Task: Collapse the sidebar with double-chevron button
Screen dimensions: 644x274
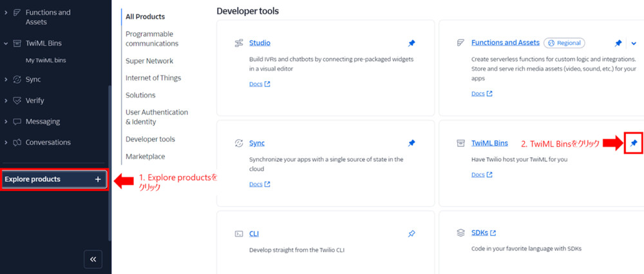Action: pos(93,259)
